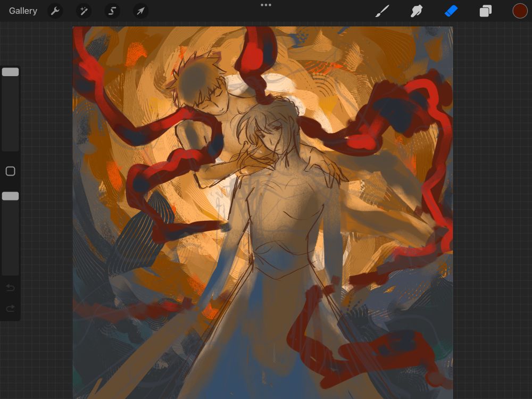
Task: Return to the Gallery
Action: pyautogui.click(x=23, y=11)
